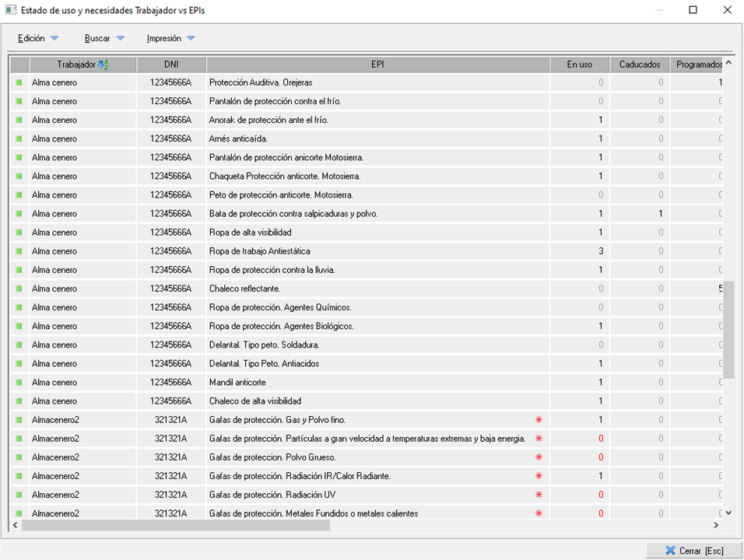Click red asterisk next to Radiación UV row

[539, 495]
